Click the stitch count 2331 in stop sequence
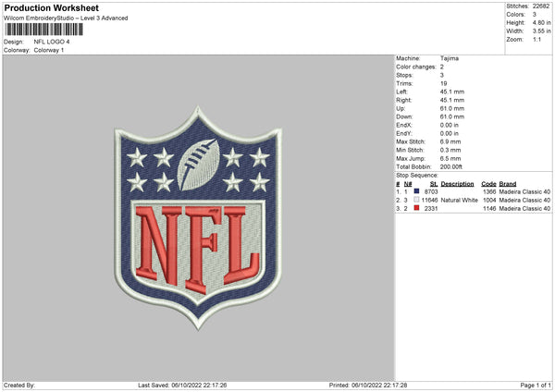 [431, 209]
